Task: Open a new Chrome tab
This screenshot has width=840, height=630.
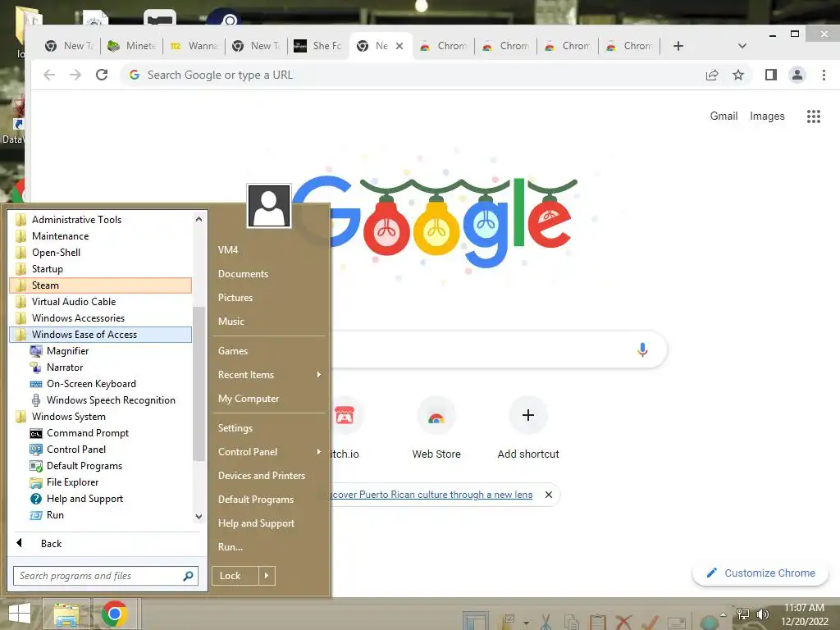Action: [678, 46]
